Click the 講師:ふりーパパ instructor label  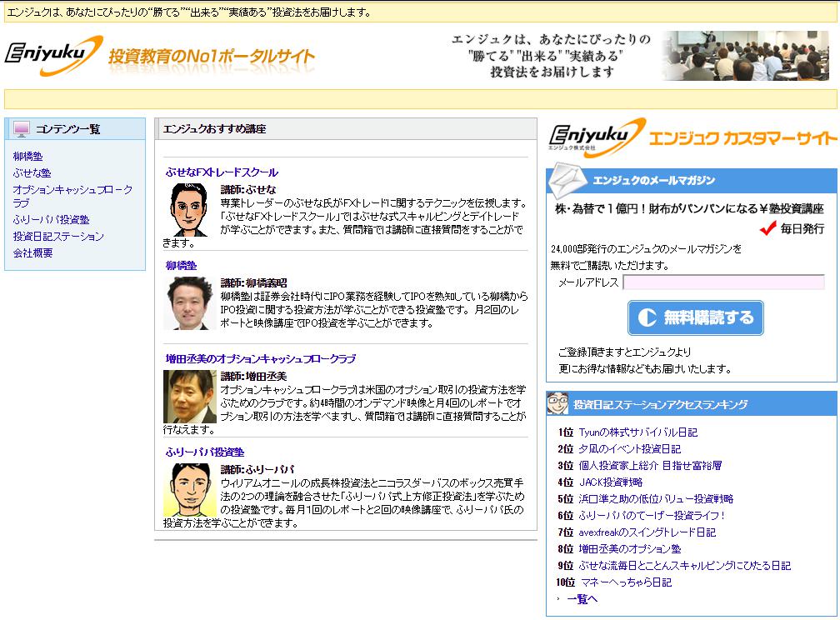click(x=257, y=469)
